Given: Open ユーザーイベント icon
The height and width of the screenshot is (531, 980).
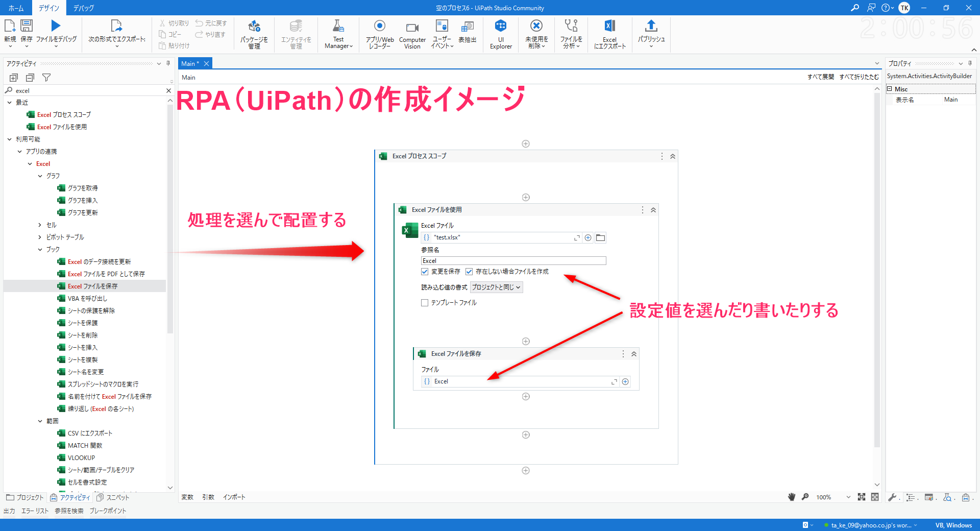Looking at the screenshot, I should click(x=442, y=26).
